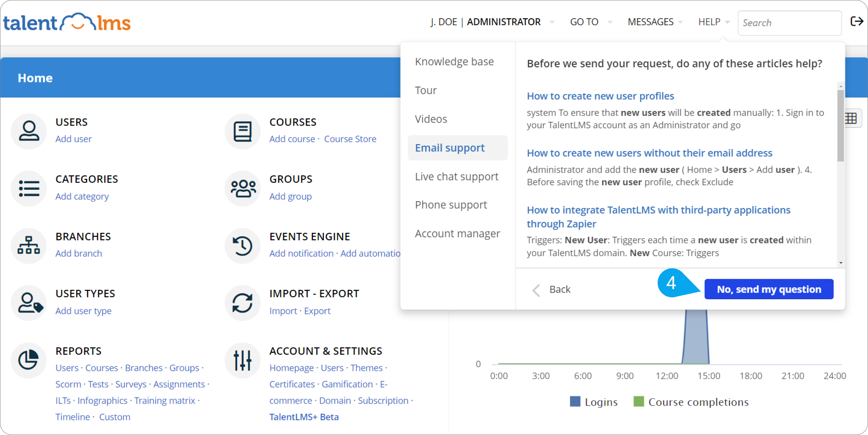The image size is (868, 435).
Task: Select Knowledge base in help menu
Action: point(454,61)
